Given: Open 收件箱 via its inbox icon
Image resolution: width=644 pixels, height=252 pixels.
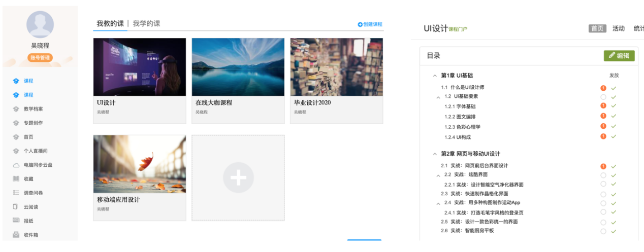Looking at the screenshot, I should pos(16,235).
